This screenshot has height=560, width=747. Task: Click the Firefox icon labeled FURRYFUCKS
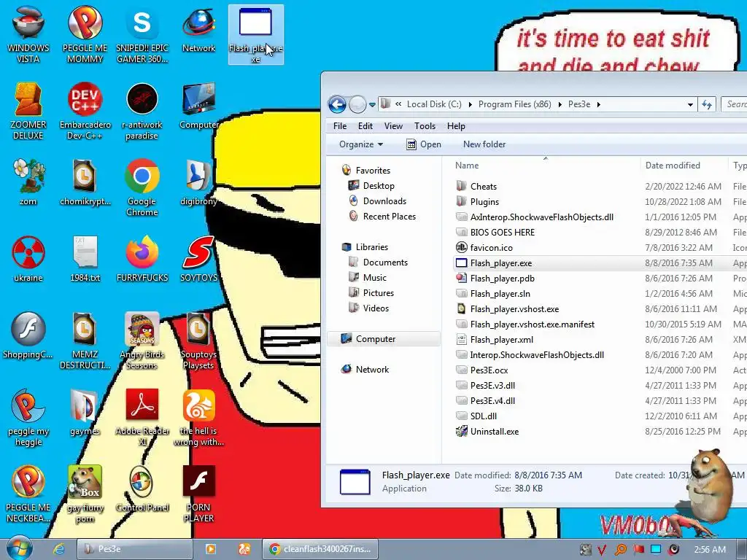coord(142,259)
